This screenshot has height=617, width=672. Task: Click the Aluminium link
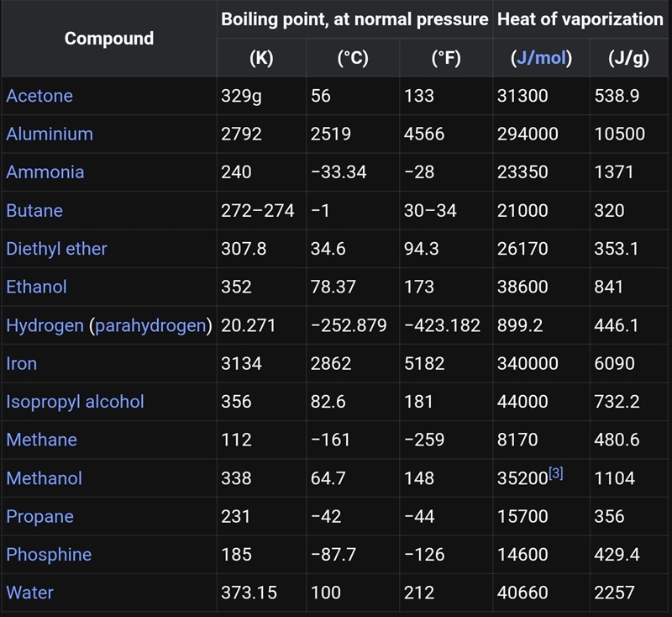tap(50, 134)
